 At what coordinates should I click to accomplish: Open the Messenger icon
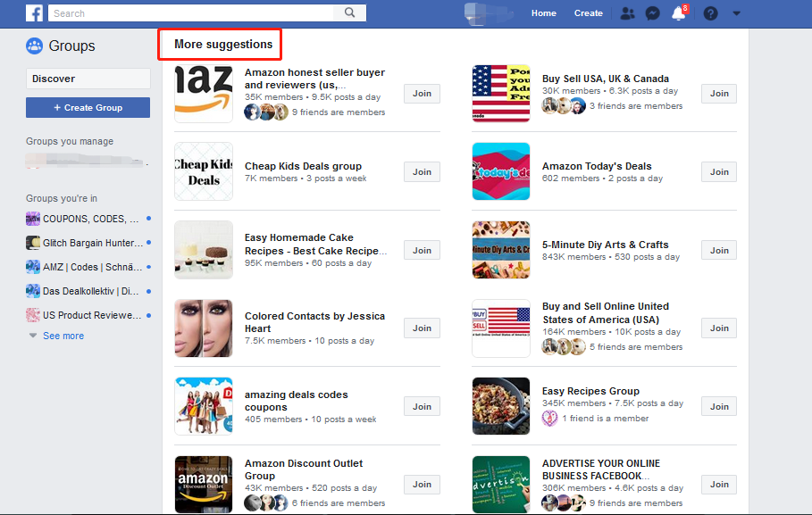point(652,12)
